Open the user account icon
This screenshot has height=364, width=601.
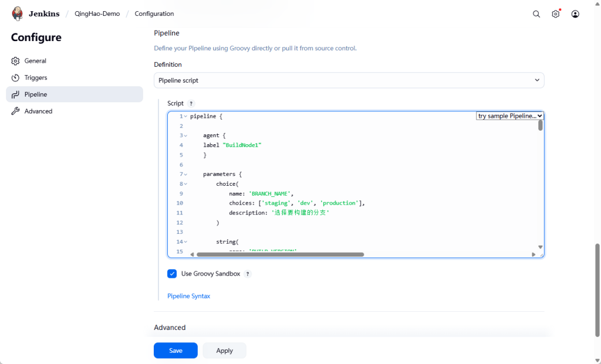(575, 14)
